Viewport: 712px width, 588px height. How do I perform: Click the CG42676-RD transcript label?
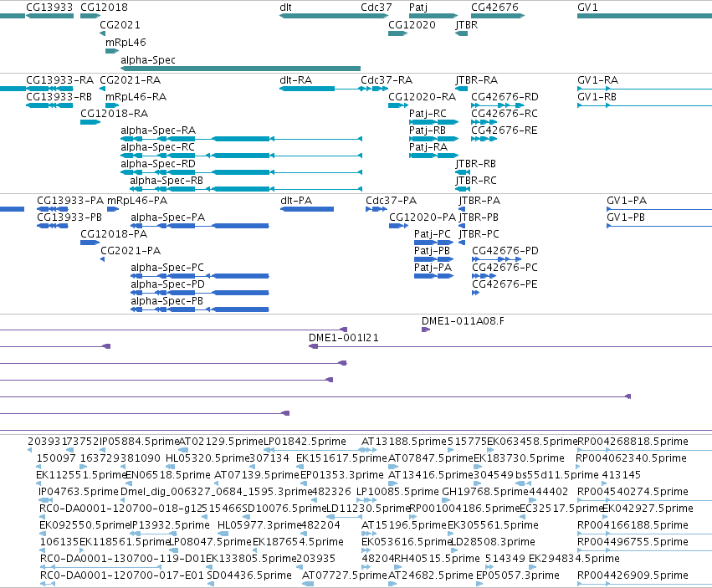505,97
